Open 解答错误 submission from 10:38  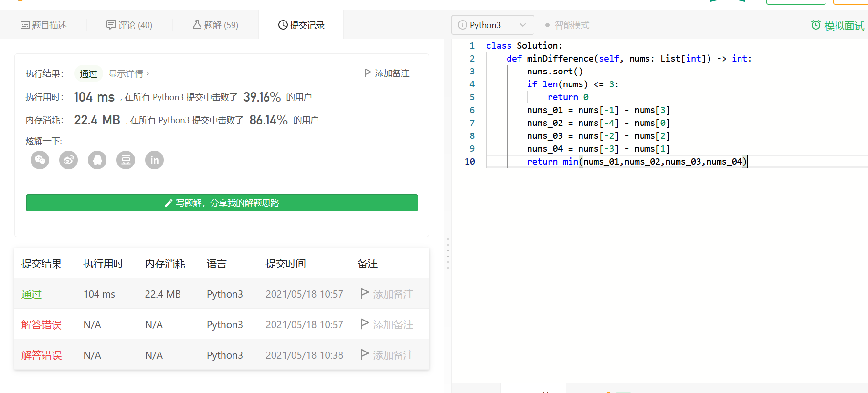pyautogui.click(x=42, y=355)
